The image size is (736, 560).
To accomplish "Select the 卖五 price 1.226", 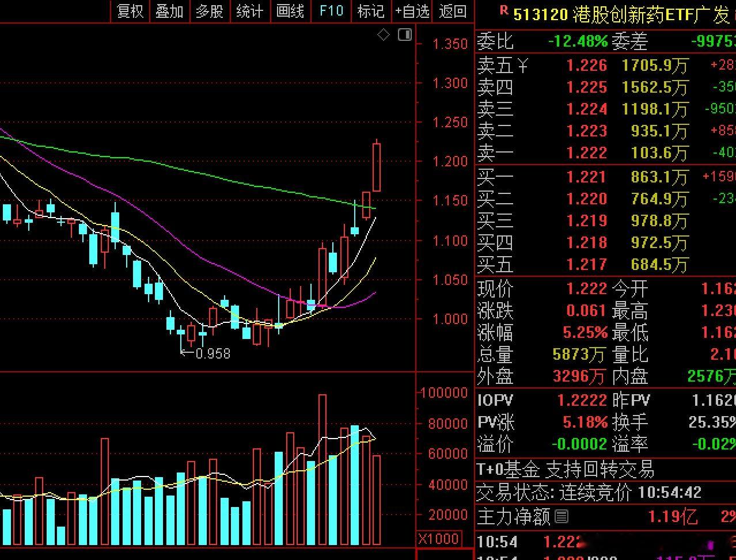I will pyautogui.click(x=586, y=66).
